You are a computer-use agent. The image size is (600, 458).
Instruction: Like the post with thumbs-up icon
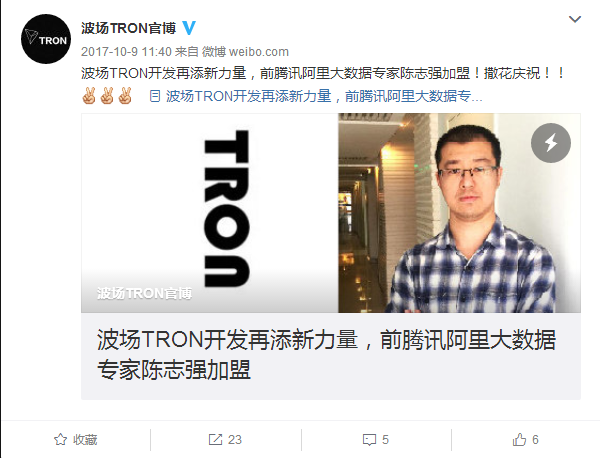click(x=519, y=440)
